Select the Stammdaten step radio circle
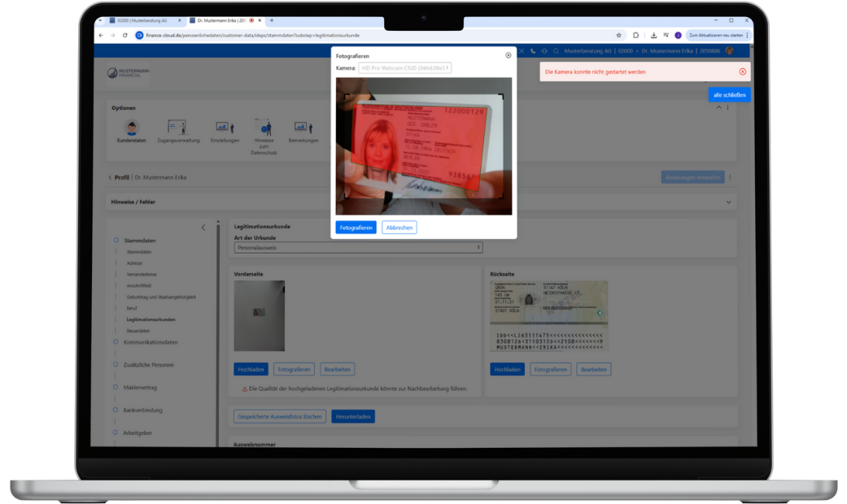 point(116,241)
